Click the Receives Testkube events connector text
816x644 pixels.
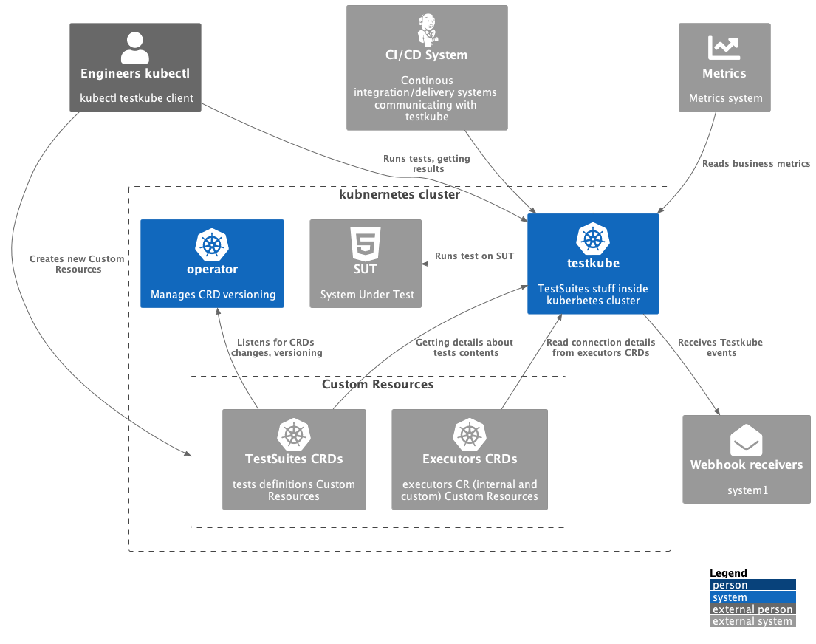(720, 347)
